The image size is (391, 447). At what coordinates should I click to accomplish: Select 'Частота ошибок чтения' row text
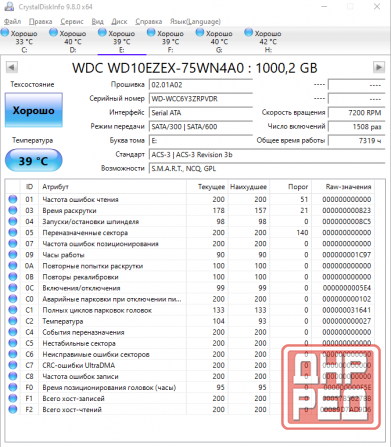[x=80, y=199]
